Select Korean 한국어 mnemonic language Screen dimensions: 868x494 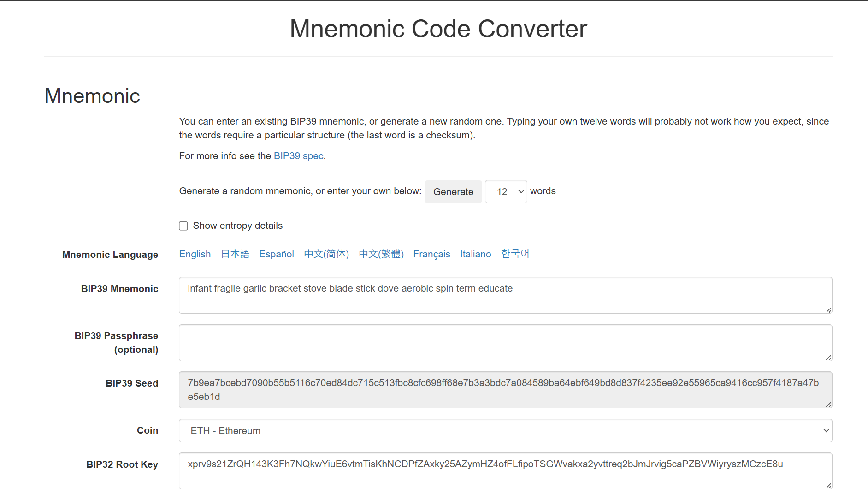coord(515,254)
